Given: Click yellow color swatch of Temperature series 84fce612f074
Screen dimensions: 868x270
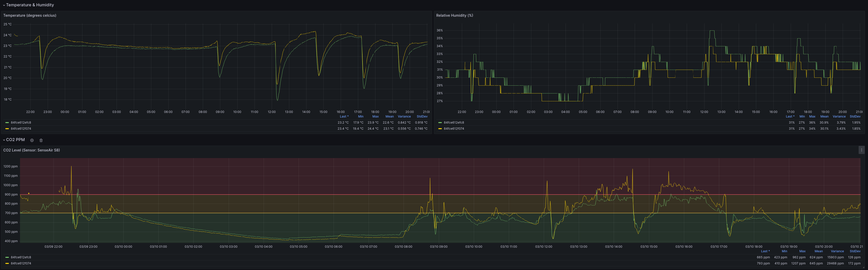Looking at the screenshot, I should (7, 129).
